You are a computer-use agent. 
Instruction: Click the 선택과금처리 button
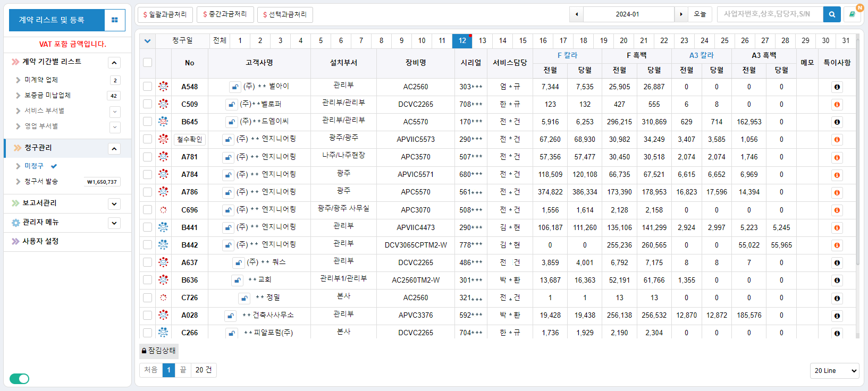[x=285, y=14]
